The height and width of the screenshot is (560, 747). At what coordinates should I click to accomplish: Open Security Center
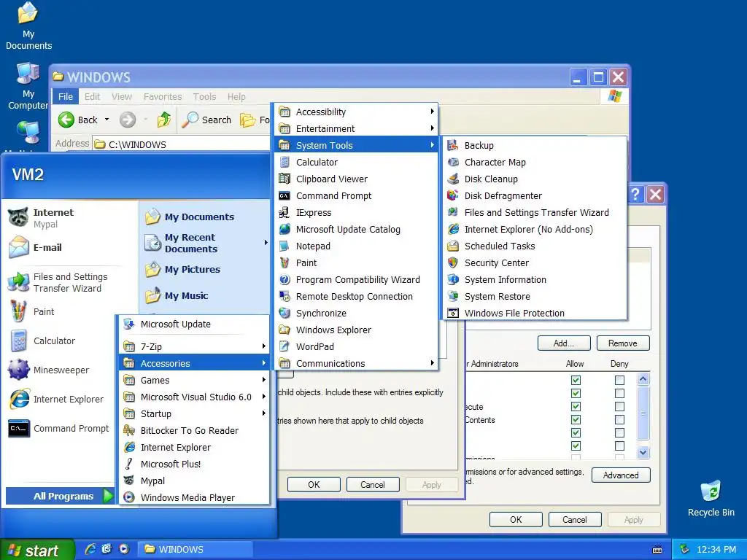535,262
